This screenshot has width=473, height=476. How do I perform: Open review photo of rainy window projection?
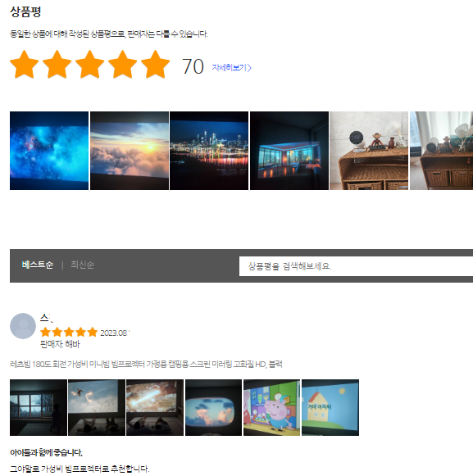[39, 407]
